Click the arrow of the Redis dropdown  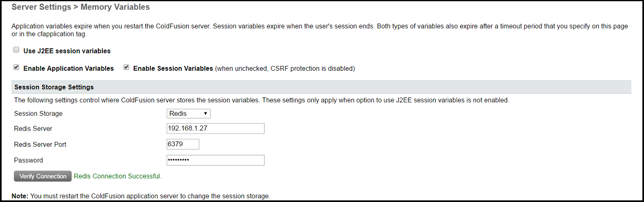point(206,114)
